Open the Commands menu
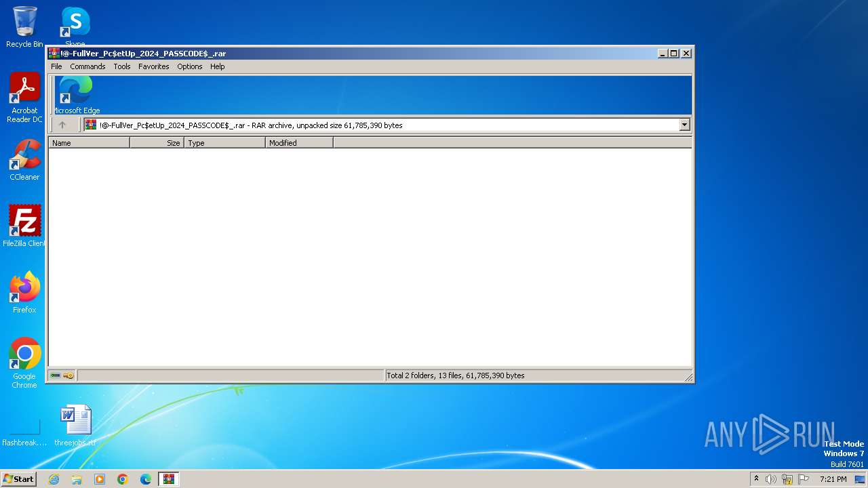This screenshot has height=488, width=868. point(87,66)
